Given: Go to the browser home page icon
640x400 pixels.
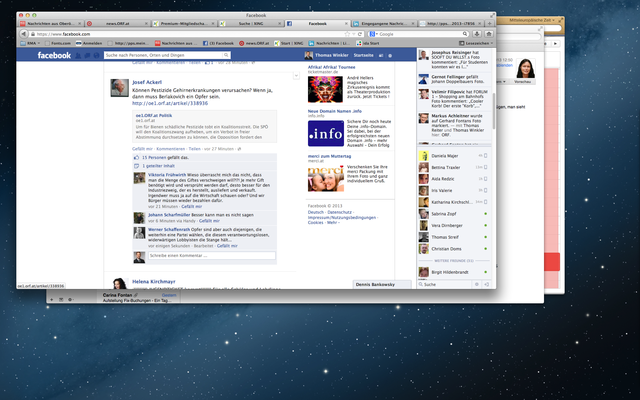Looking at the screenshot, I should pyautogui.click(x=489, y=34).
